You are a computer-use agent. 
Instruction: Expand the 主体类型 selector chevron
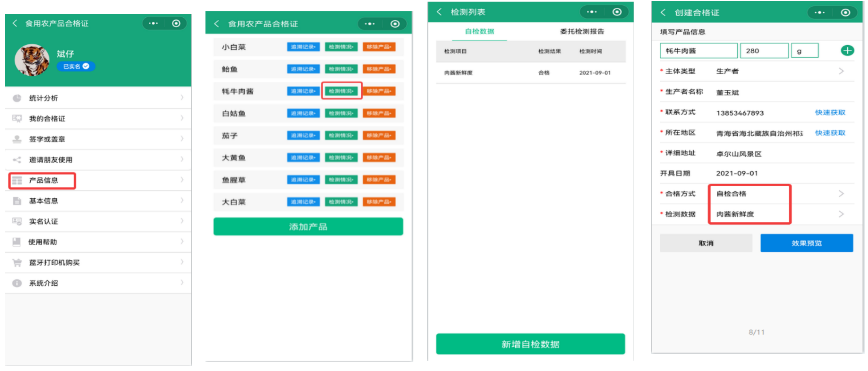point(841,71)
